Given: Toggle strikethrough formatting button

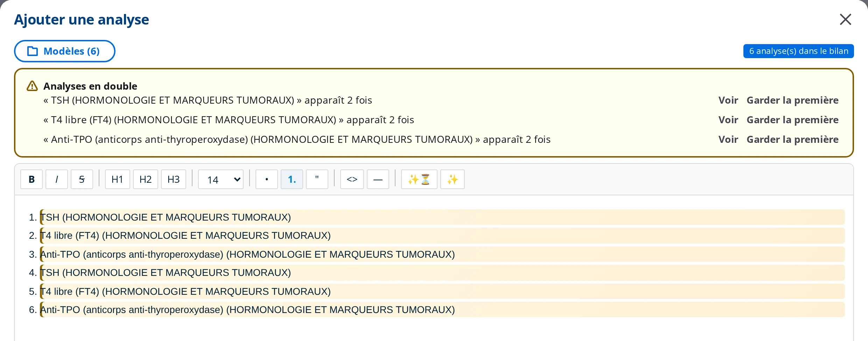Looking at the screenshot, I should pos(82,179).
